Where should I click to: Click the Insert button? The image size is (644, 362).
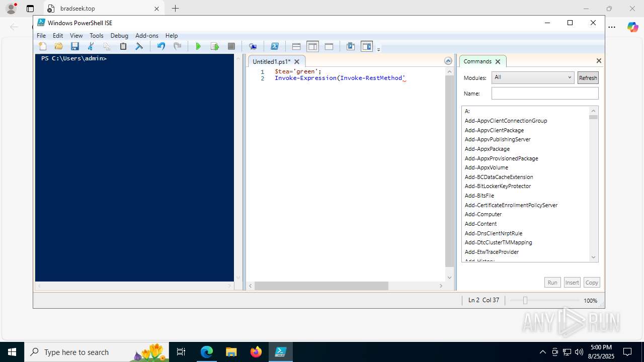572,283
